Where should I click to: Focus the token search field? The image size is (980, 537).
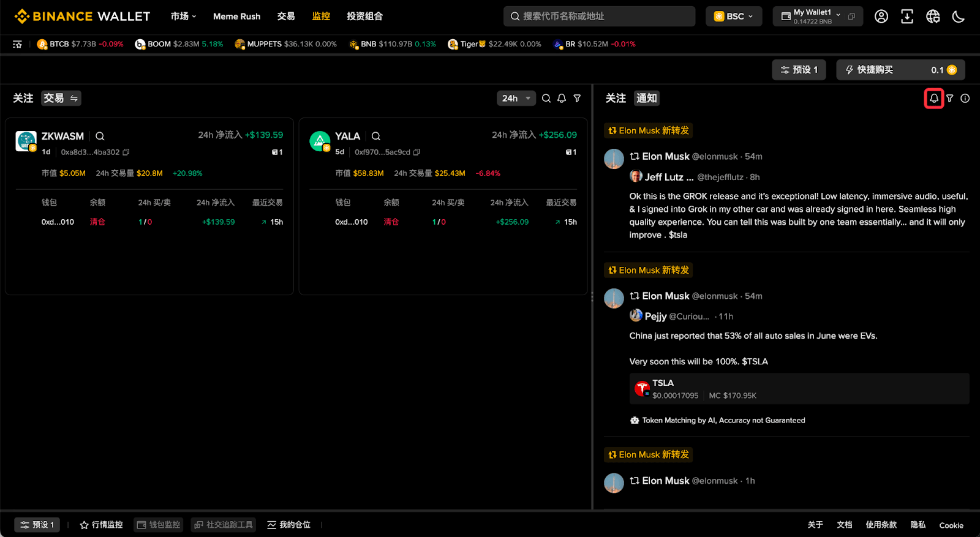(x=599, y=17)
